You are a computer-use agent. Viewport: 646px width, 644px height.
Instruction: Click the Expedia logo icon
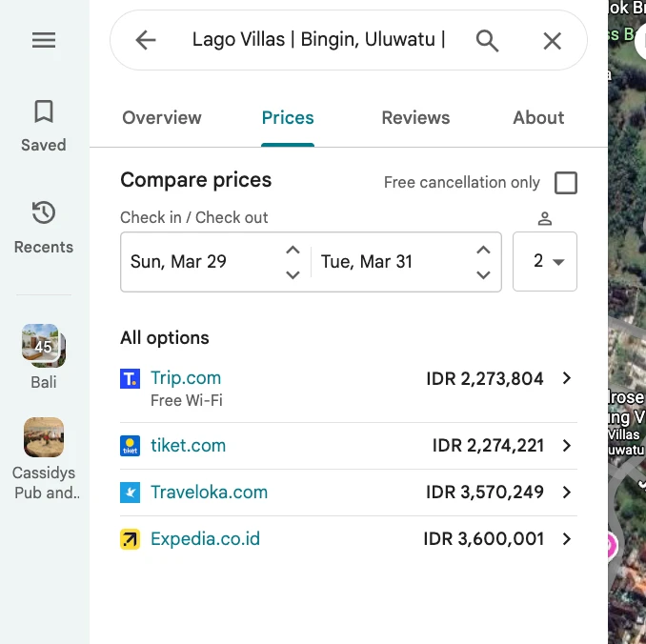pyautogui.click(x=131, y=539)
